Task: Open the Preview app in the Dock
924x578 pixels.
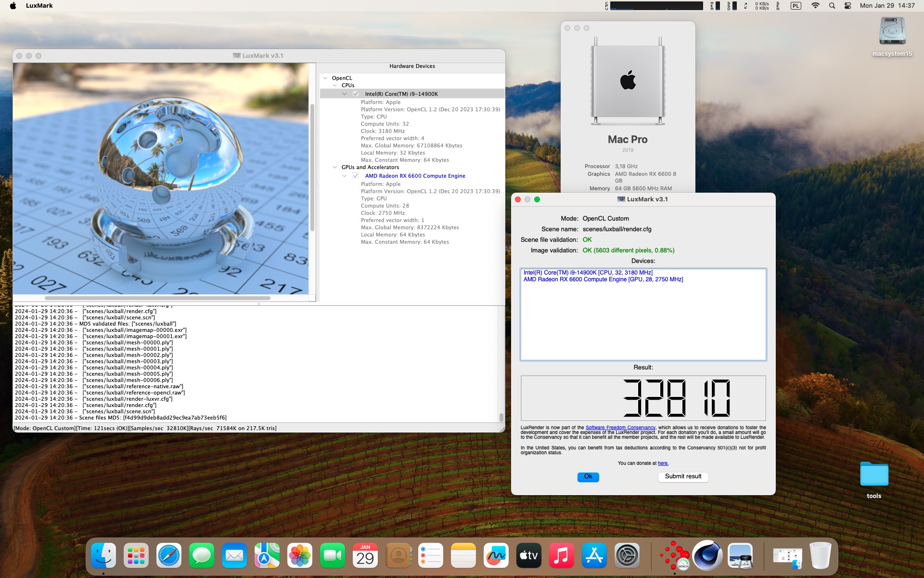Action: (740, 556)
